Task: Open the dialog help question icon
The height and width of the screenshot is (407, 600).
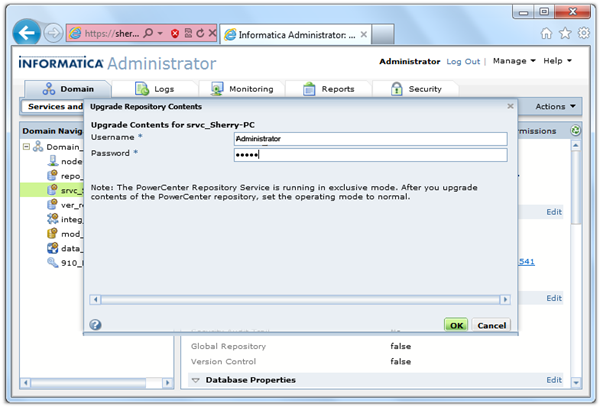Action: pos(95,325)
